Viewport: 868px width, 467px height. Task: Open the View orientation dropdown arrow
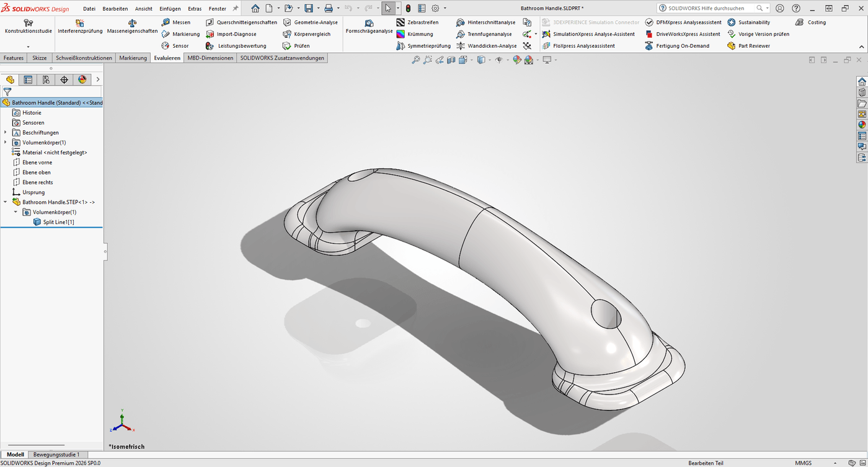pyautogui.click(x=490, y=60)
